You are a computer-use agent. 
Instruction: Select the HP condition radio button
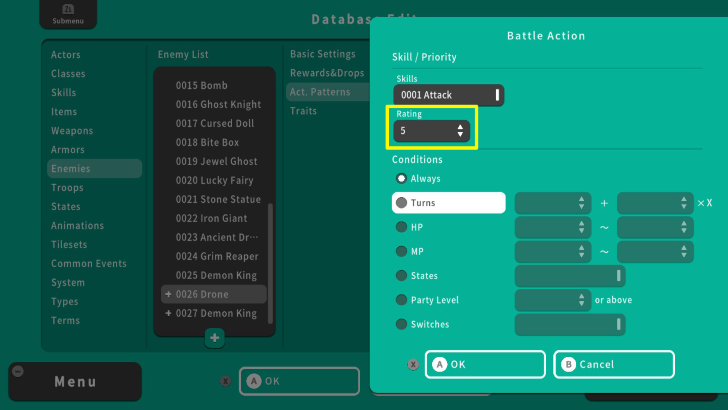[x=401, y=227]
